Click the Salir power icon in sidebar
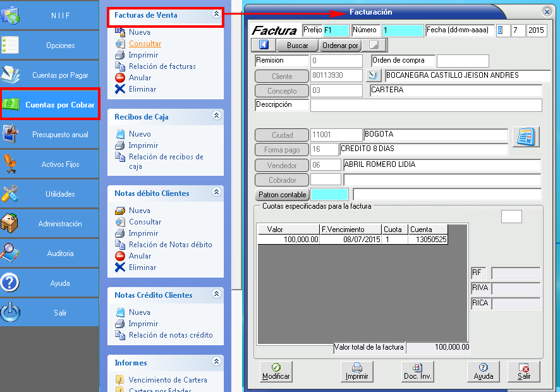The height and width of the screenshot is (392, 560). (11, 312)
